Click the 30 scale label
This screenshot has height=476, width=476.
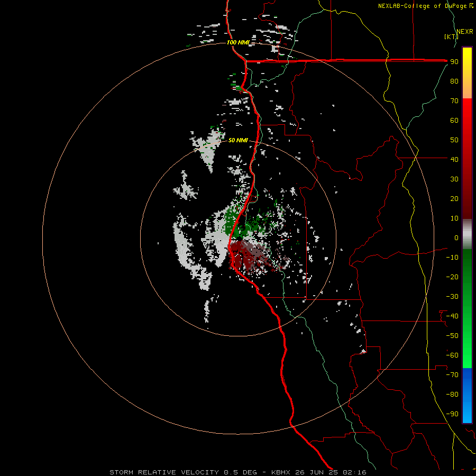point(454,179)
